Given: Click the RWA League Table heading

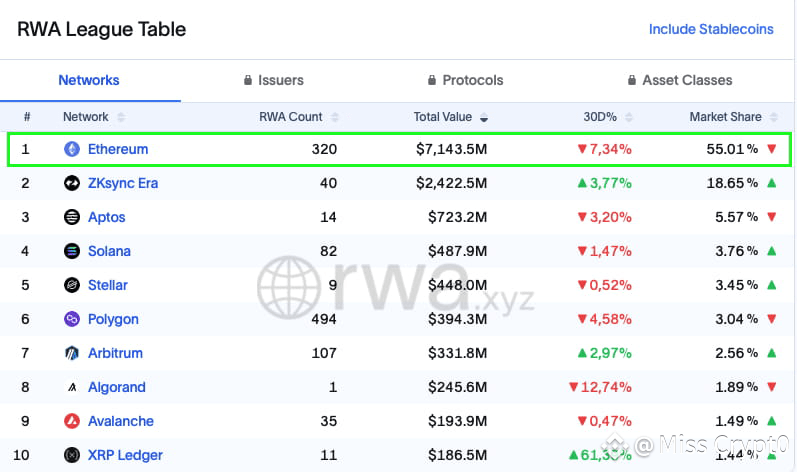Looking at the screenshot, I should (102, 29).
